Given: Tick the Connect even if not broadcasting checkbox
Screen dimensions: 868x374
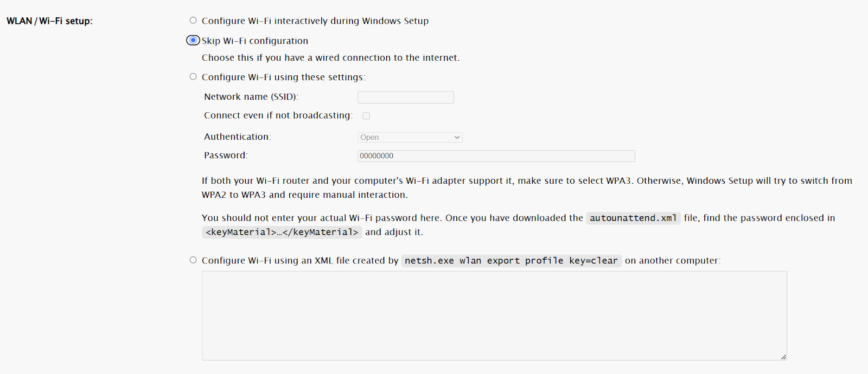Looking at the screenshot, I should pyautogui.click(x=366, y=116).
